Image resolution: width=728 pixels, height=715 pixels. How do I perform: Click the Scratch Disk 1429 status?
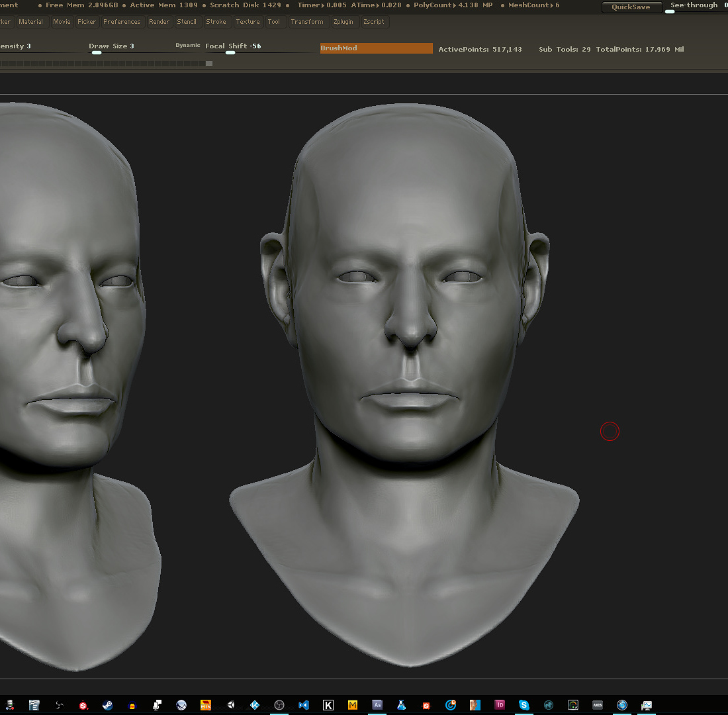pyautogui.click(x=245, y=5)
